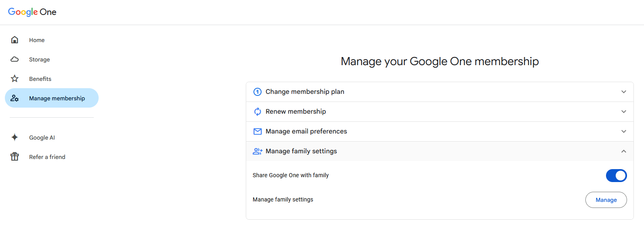Expand Manage email preferences chevron
The height and width of the screenshot is (231, 644).
(624, 131)
